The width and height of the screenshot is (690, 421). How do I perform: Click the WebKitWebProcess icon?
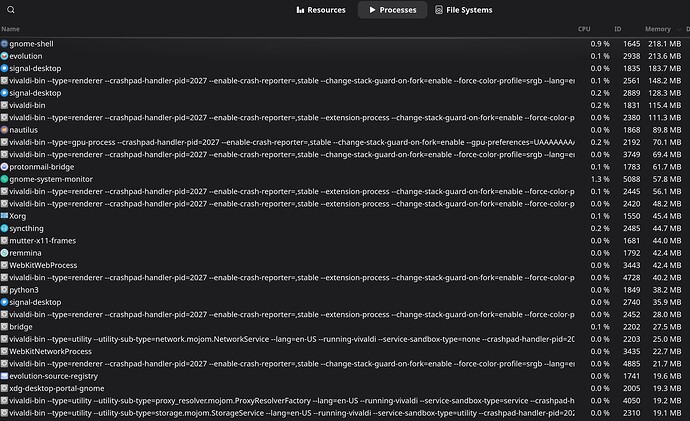coord(4,265)
